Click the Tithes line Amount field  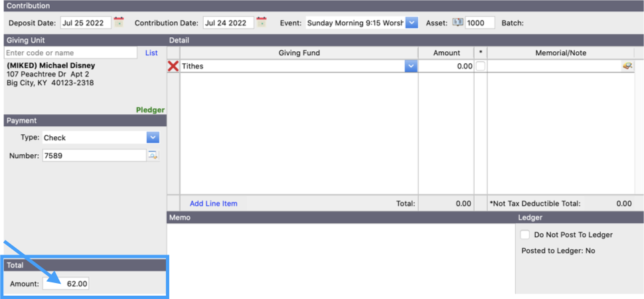(x=446, y=66)
